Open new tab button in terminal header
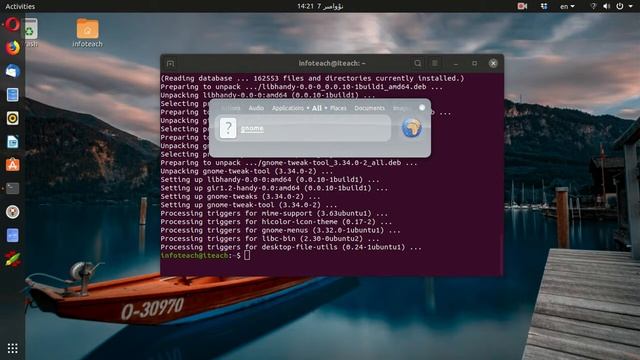640x360 pixels. (x=170, y=63)
